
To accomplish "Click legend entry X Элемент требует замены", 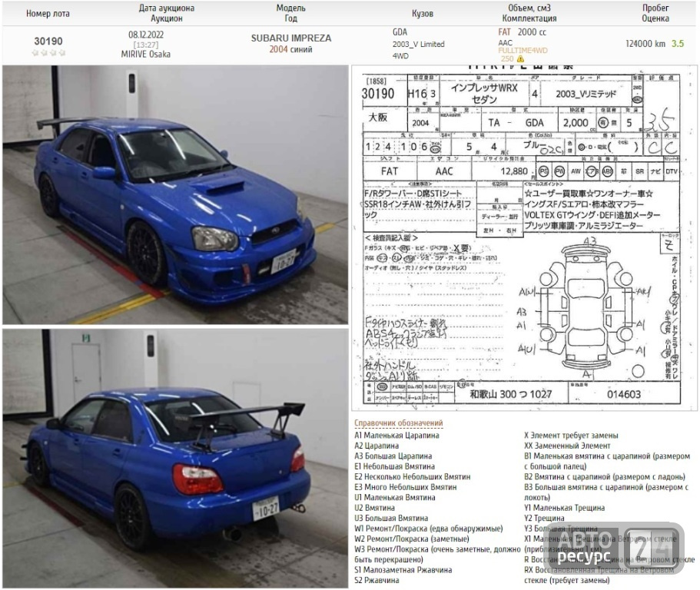I will pyautogui.click(x=571, y=435).
